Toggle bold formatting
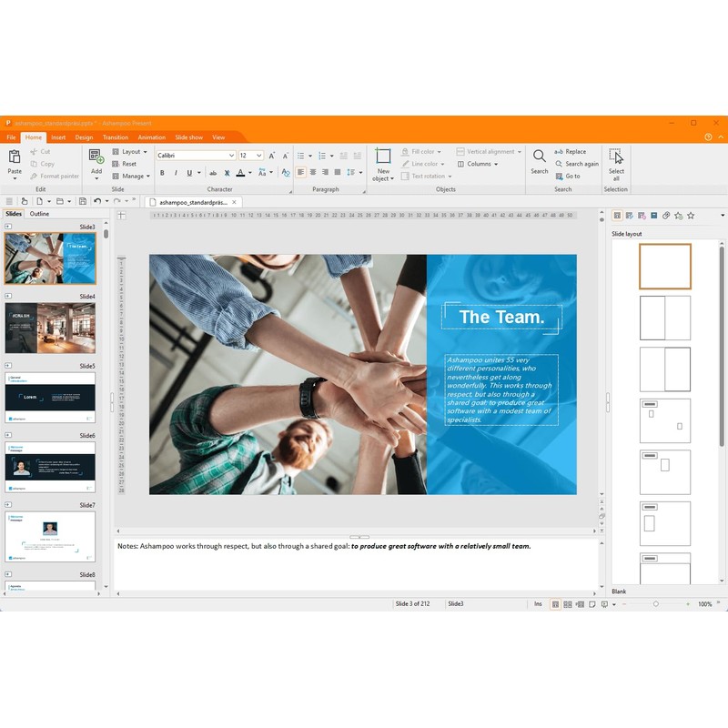 pyautogui.click(x=163, y=172)
